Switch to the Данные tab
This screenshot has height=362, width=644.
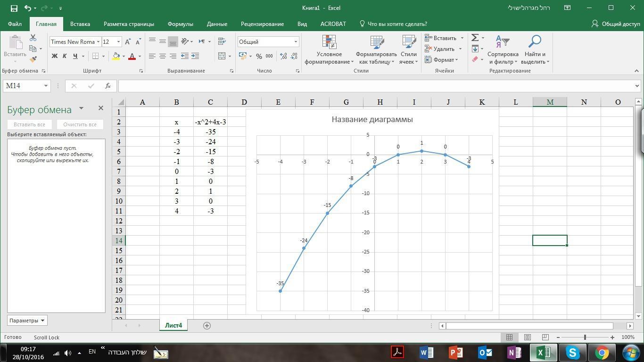point(217,24)
